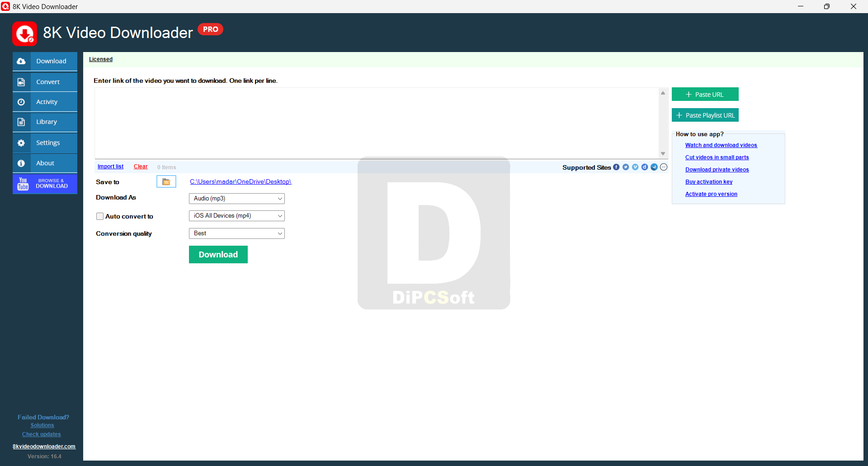Click the About info icon in sidebar
Image resolution: width=868 pixels, height=466 pixels.
21,163
